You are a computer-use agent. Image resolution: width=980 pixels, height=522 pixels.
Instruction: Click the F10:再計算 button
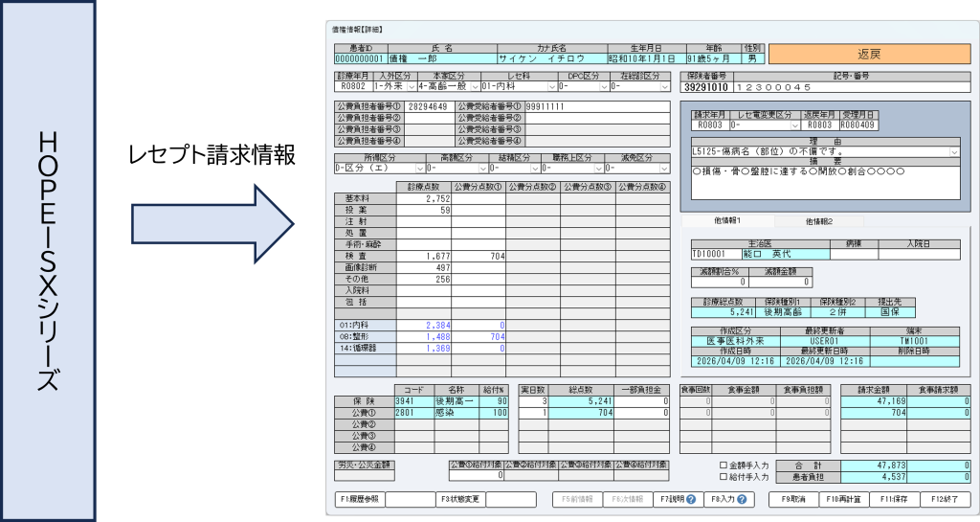(x=844, y=500)
